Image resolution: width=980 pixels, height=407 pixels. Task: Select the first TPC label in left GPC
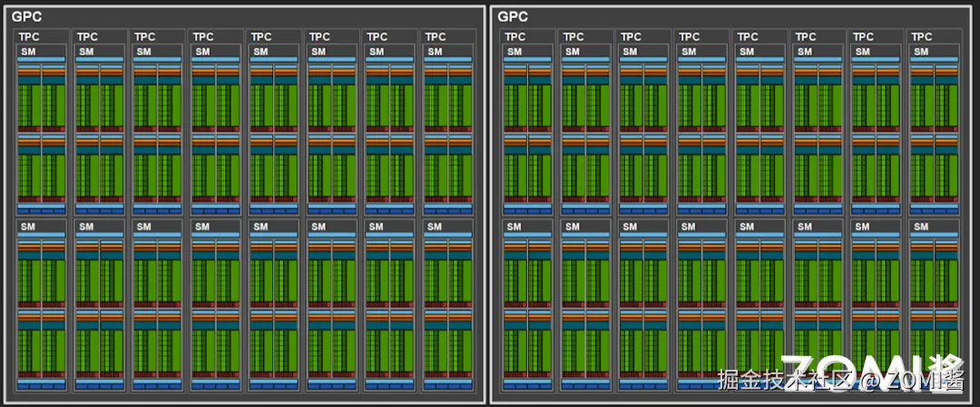coord(29,37)
